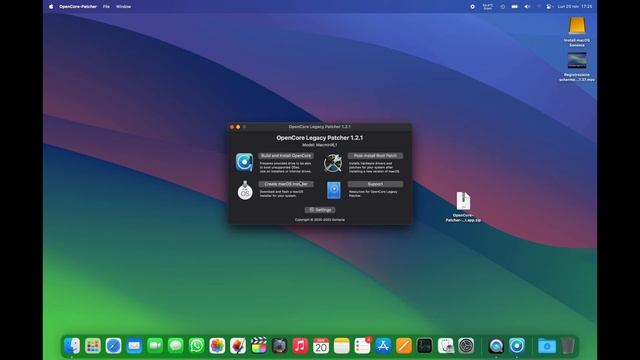This screenshot has height=360, width=640.
Task: Close the OpenCore Legacy Patcher window
Action: point(232,127)
